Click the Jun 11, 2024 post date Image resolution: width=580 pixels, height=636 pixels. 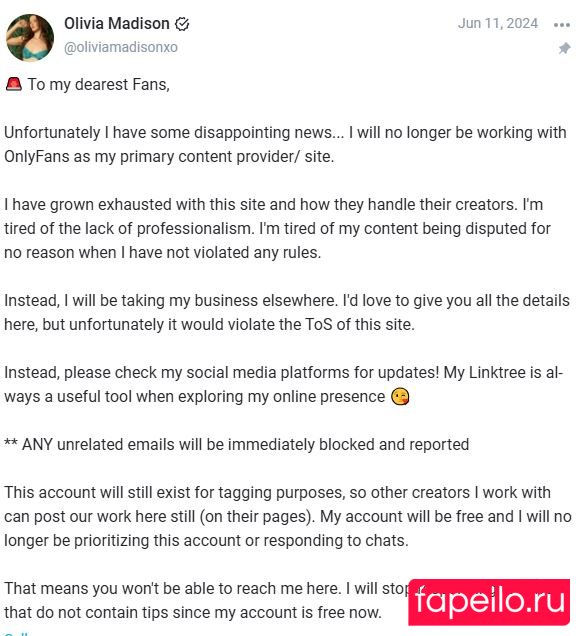tap(498, 24)
